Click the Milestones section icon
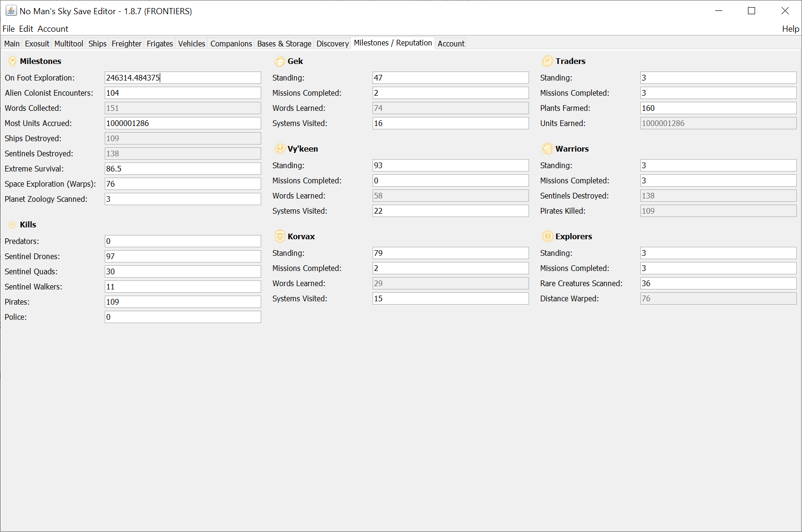The width and height of the screenshot is (802, 532). pyautogui.click(x=12, y=61)
